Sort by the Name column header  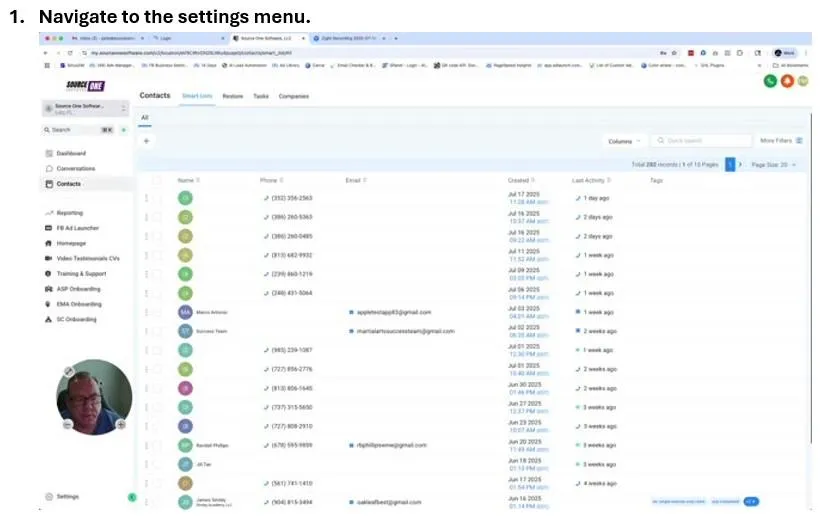tap(189, 180)
